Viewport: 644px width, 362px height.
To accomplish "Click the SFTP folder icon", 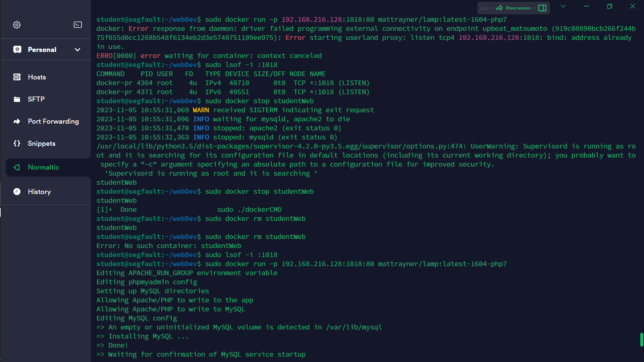I will (17, 99).
